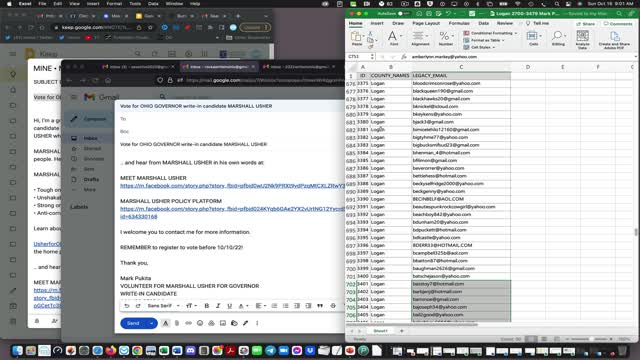Open the text color picker in compose
Image resolution: width=640 pixels, height=360 pixels.
point(242,306)
